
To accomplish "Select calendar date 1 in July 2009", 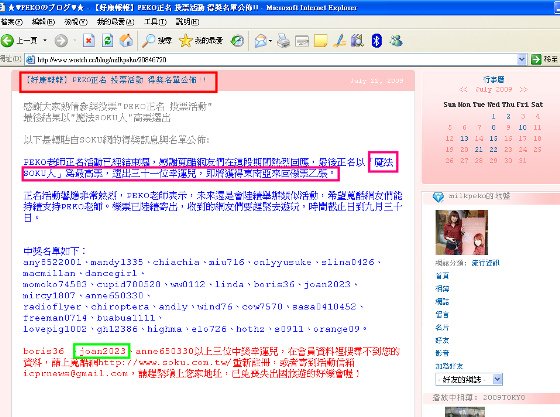I will click(x=493, y=116).
